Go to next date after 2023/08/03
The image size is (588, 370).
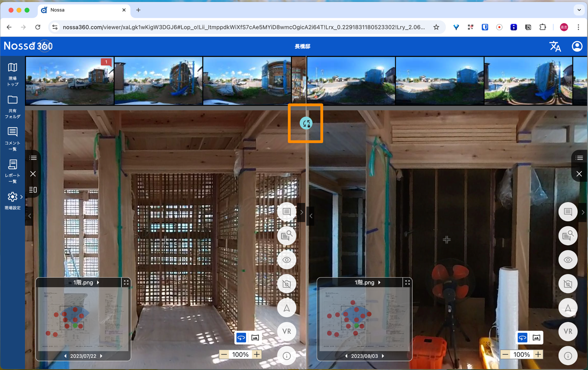(x=383, y=356)
